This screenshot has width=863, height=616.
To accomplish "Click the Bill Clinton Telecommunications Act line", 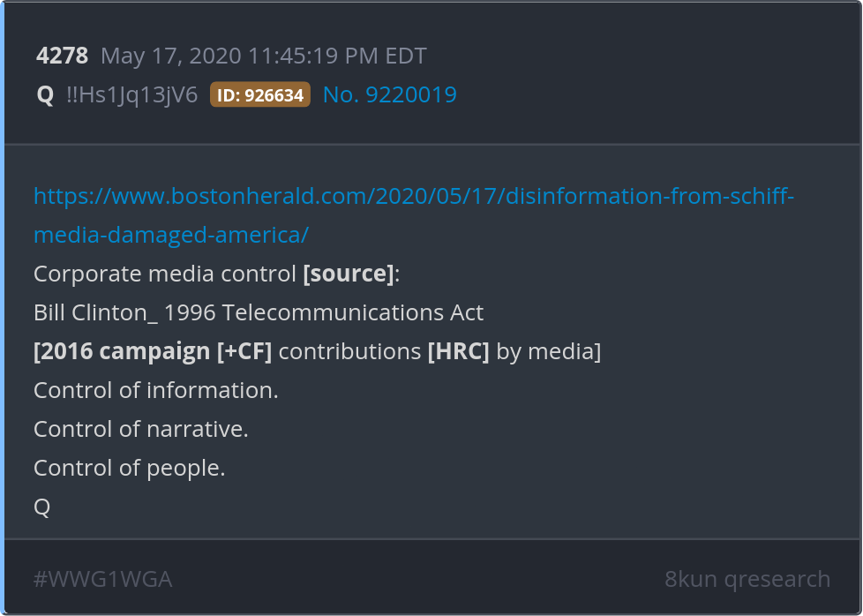I will coord(258,312).
